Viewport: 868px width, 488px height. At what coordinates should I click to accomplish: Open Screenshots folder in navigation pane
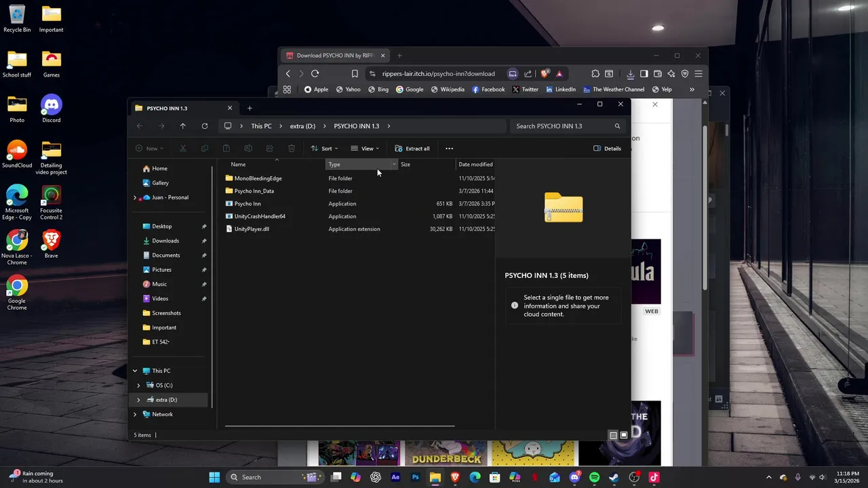click(x=166, y=313)
